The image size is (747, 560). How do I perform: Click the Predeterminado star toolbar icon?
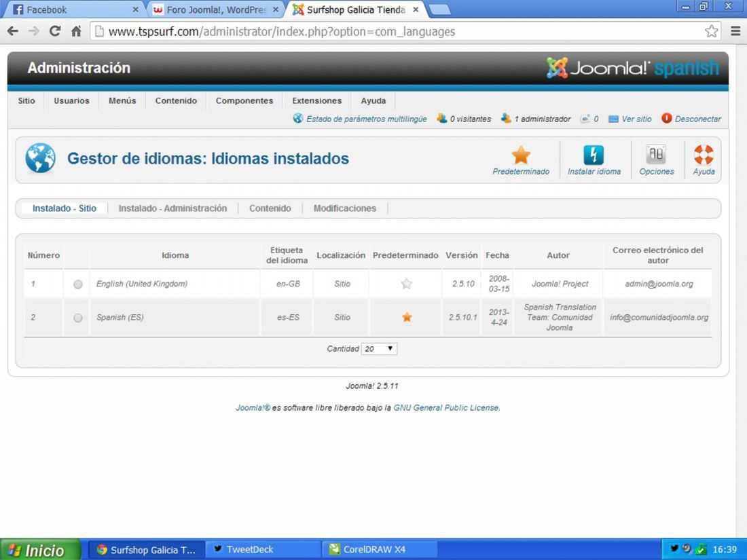point(521,155)
